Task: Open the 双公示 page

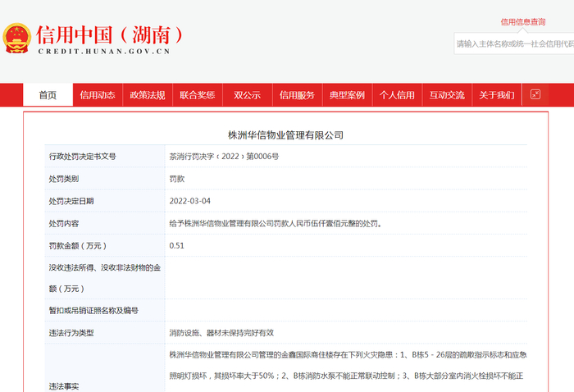Action: coord(247,95)
